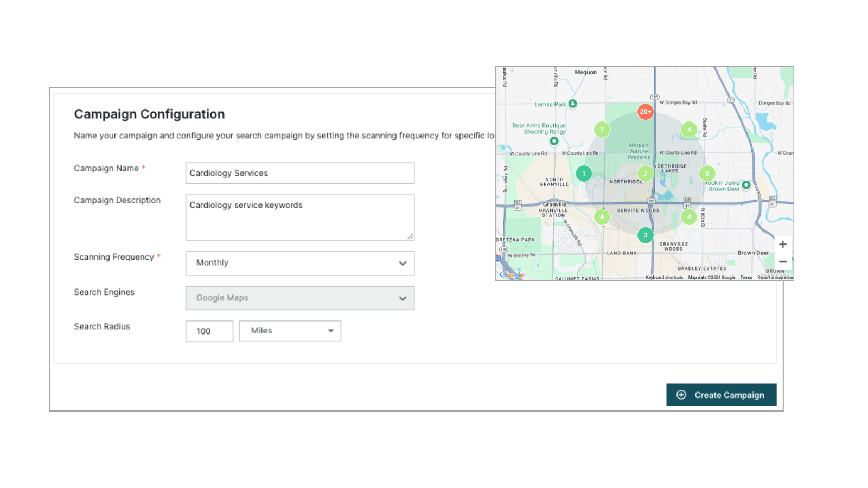Click the Search Radius value field
This screenshot has height=488, width=868.
click(x=209, y=331)
